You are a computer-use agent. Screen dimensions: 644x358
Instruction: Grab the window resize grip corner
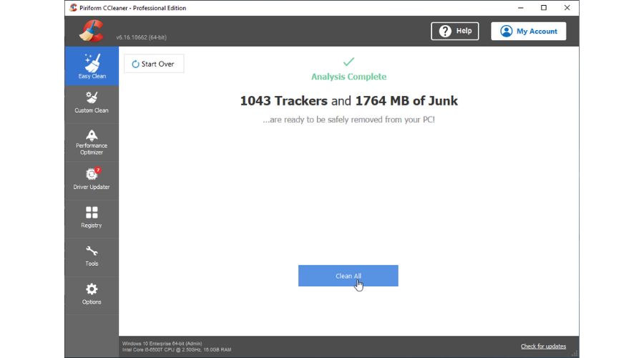[x=575, y=354]
